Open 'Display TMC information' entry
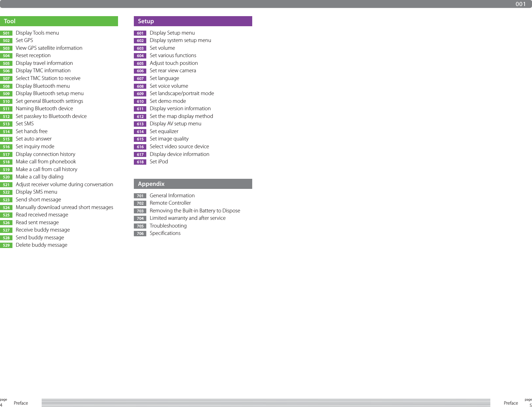This screenshot has width=532, height=407. 43,71
